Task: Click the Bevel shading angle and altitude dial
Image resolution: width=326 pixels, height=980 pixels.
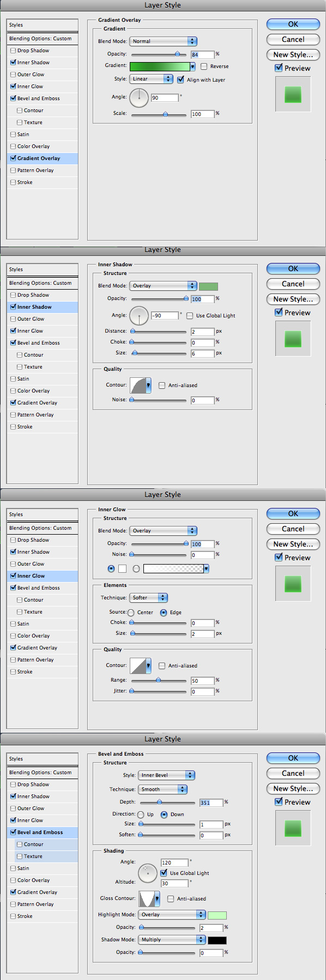Action: click(148, 873)
